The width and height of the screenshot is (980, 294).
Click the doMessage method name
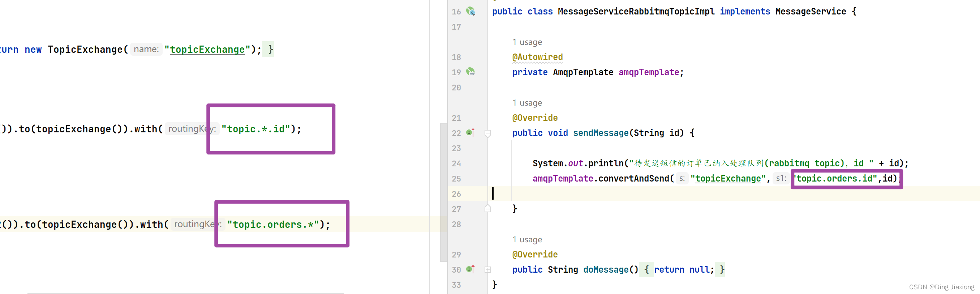point(606,270)
